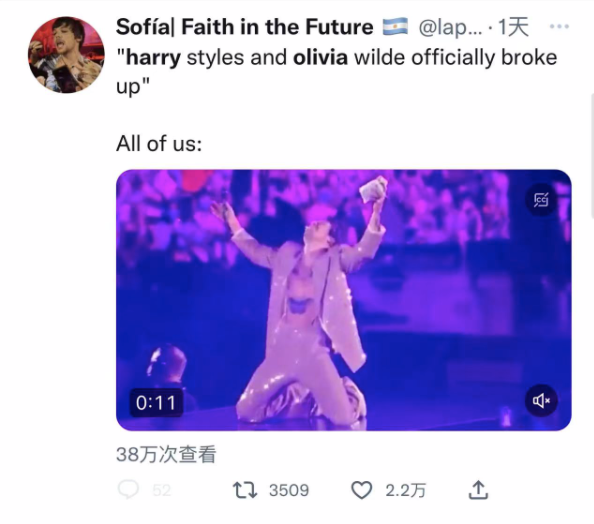Click the 0:11 video duration badge
This screenshot has width=594, height=524.
click(x=156, y=402)
